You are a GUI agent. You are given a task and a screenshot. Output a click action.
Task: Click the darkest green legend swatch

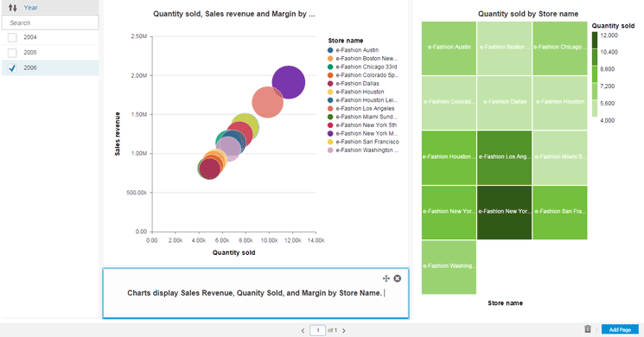(595, 41)
